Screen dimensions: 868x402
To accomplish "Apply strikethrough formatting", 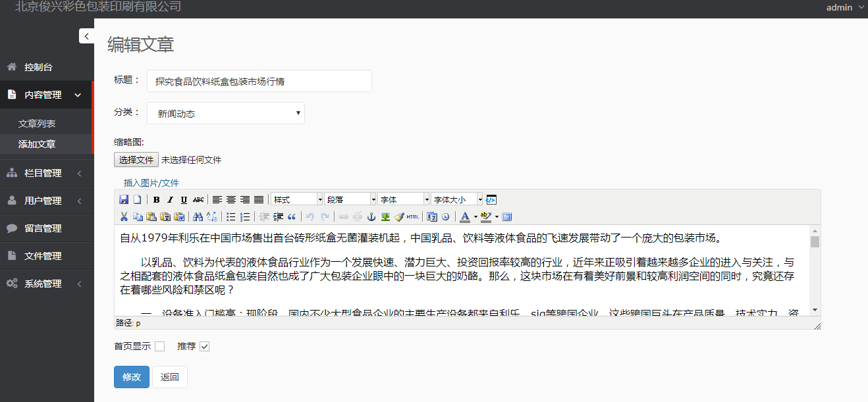I will (x=198, y=199).
